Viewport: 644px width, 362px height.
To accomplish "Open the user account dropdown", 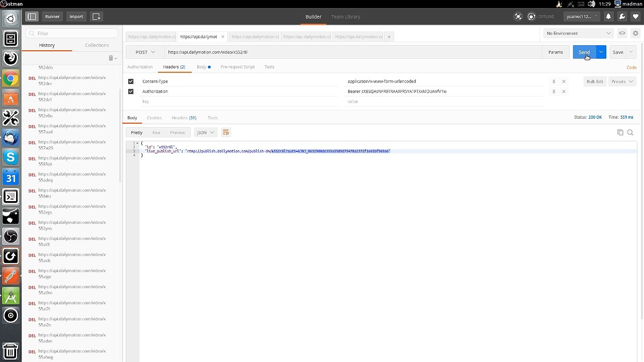I will tap(581, 17).
